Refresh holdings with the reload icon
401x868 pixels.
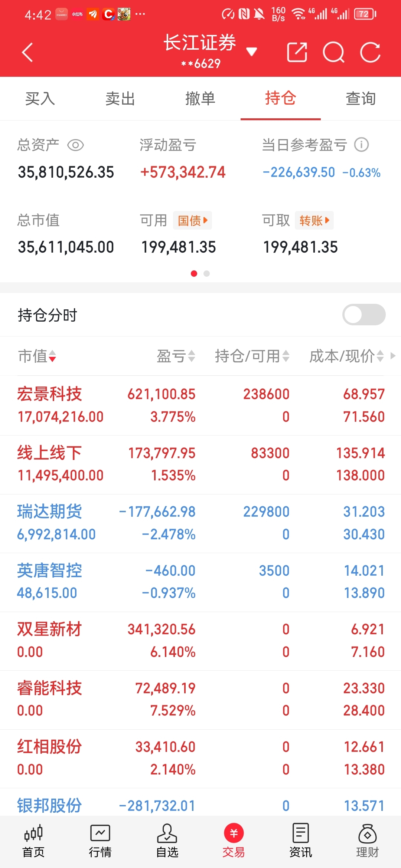[x=370, y=52]
